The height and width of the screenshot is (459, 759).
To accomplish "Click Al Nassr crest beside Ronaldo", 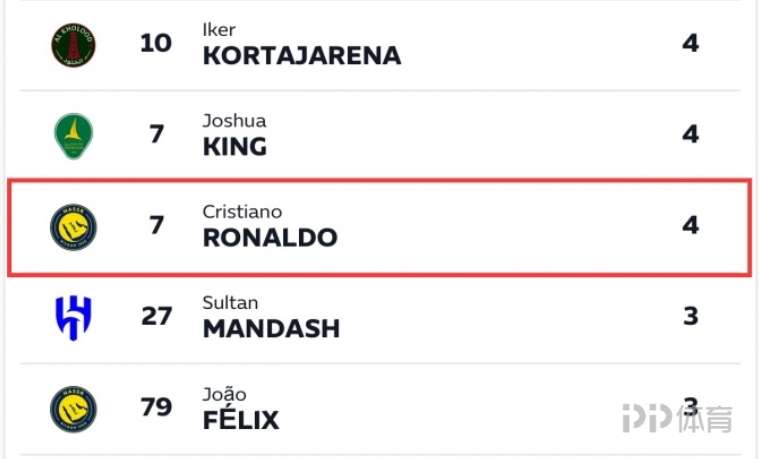I will pyautogui.click(x=74, y=227).
